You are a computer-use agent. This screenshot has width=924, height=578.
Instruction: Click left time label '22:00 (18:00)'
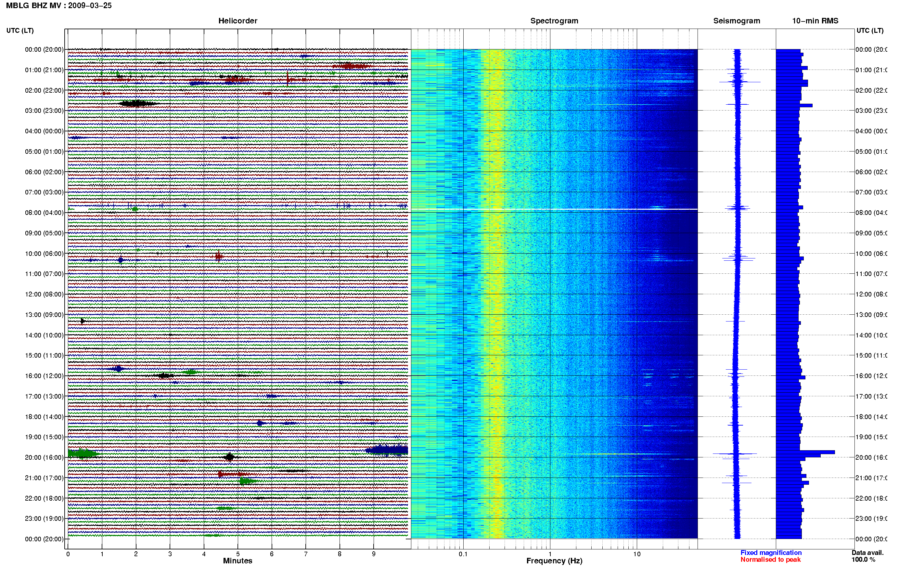point(44,498)
